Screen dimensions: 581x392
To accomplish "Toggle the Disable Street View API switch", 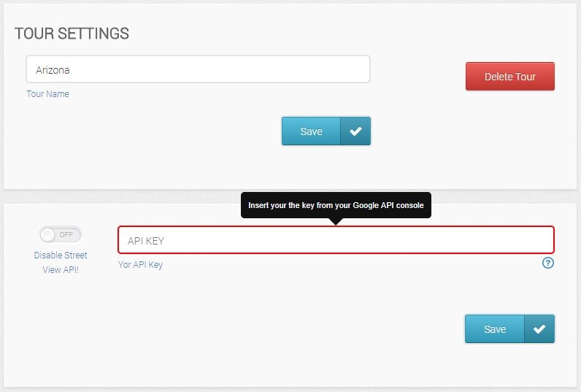I will [x=61, y=234].
